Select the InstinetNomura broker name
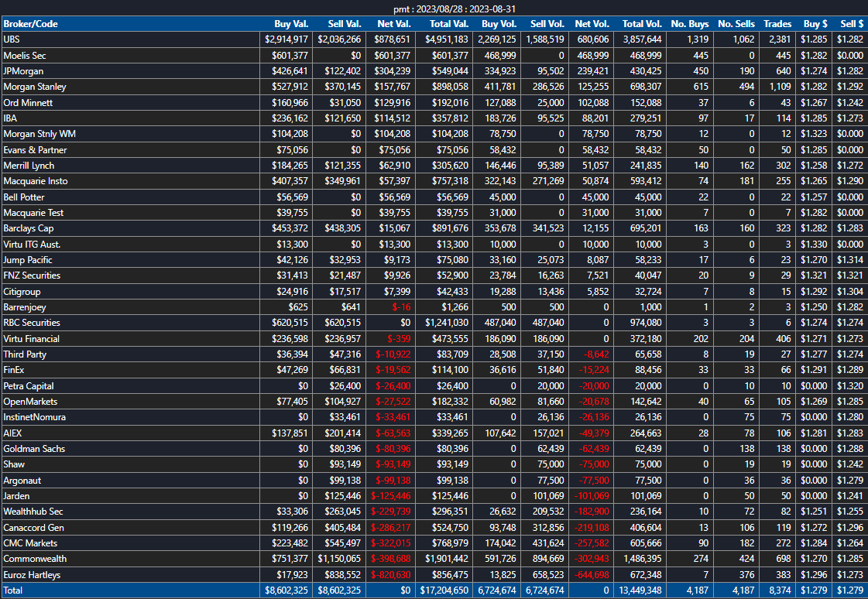The height and width of the screenshot is (599, 868). pyautogui.click(x=34, y=417)
